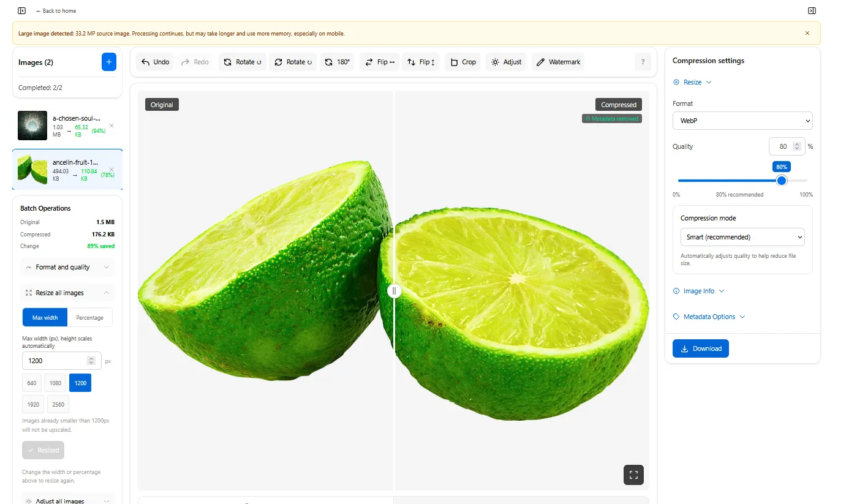Enter fullscreen preview mode
The height and width of the screenshot is (504, 857).
633,475
